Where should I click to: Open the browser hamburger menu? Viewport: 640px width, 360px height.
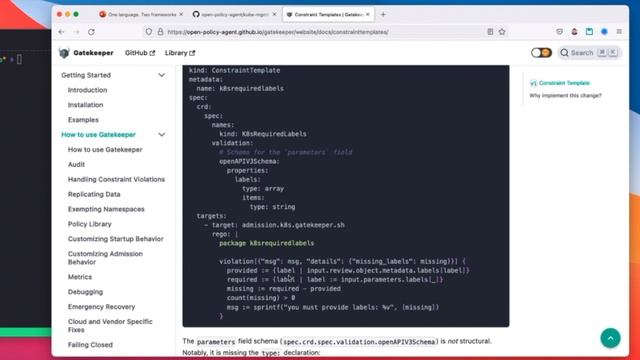[619, 32]
